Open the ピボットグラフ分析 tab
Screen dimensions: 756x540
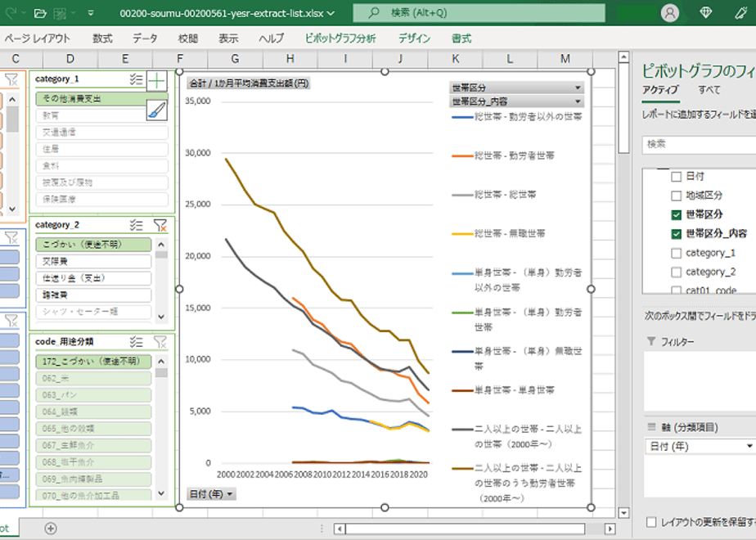pos(340,38)
